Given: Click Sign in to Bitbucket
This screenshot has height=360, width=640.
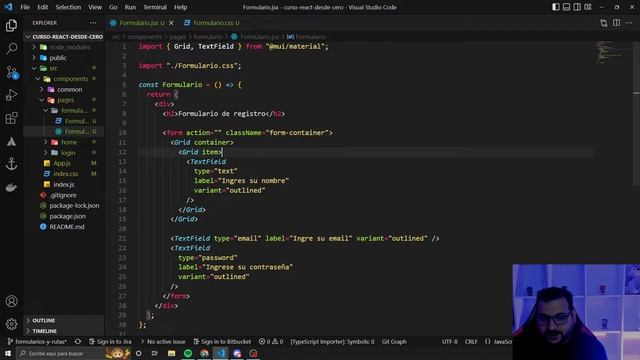Looking at the screenshot, I should coord(222,342).
